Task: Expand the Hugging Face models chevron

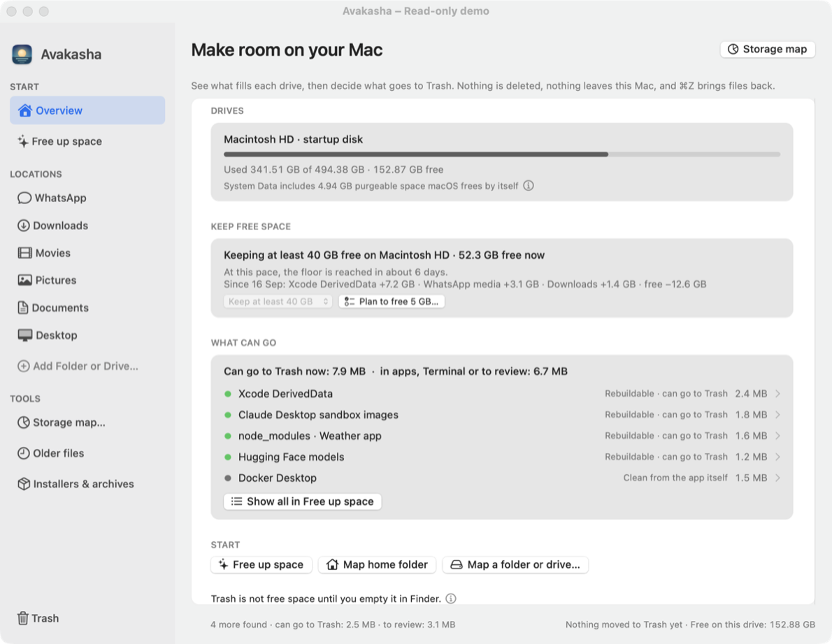Action: point(778,457)
